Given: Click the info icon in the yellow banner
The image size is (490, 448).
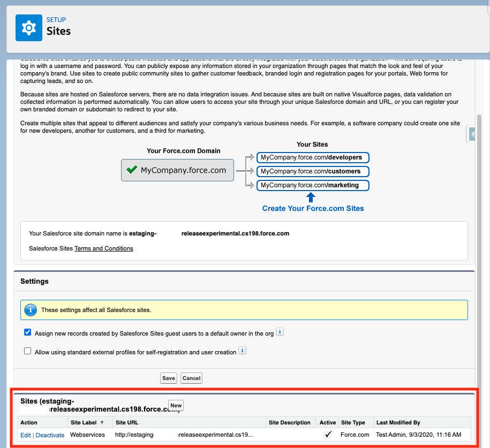Looking at the screenshot, I should [x=31, y=309].
